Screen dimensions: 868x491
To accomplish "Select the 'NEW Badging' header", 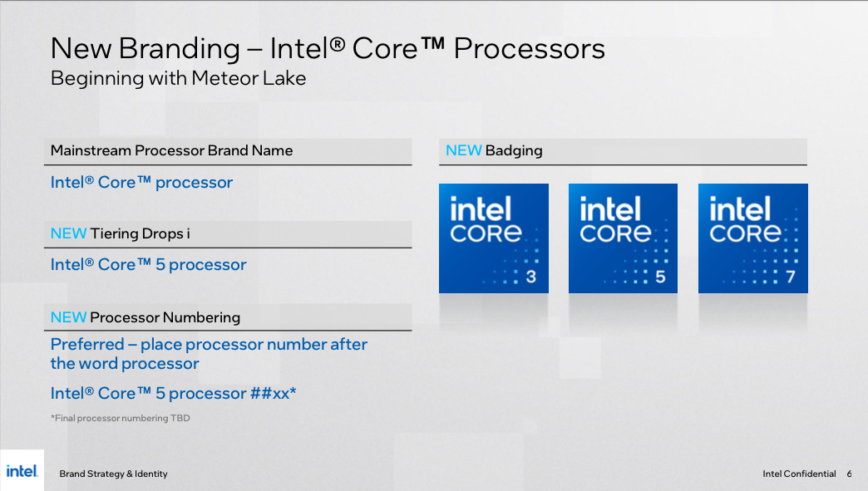I will 494,150.
